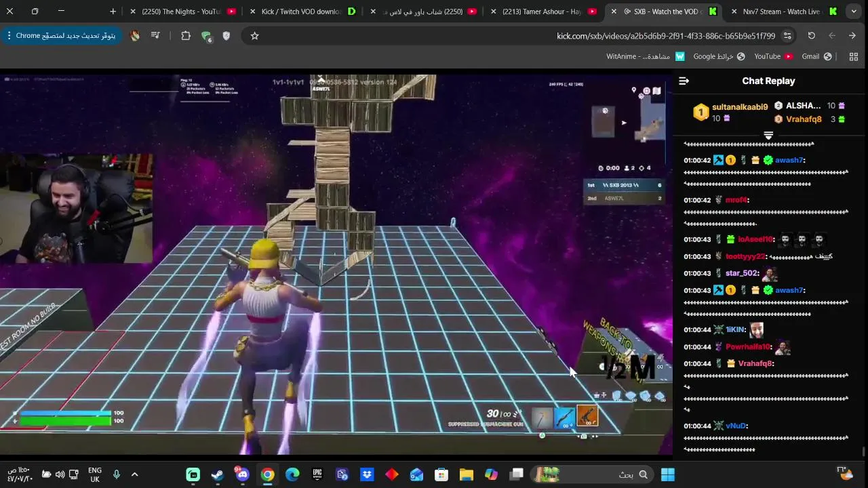Screen dimensions: 868x488
Task: Open Task View from taskbar
Action: coord(517,474)
